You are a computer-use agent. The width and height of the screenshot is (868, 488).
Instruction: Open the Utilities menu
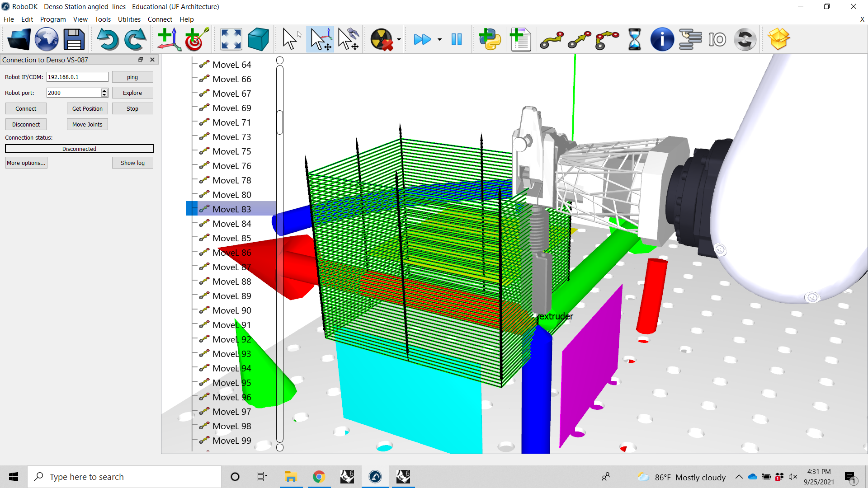pyautogui.click(x=129, y=19)
